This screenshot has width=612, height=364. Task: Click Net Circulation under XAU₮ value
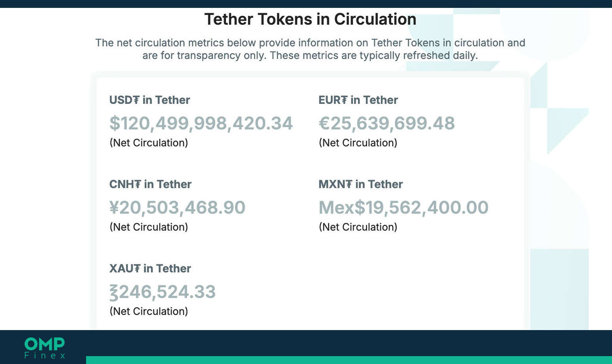[x=149, y=312]
